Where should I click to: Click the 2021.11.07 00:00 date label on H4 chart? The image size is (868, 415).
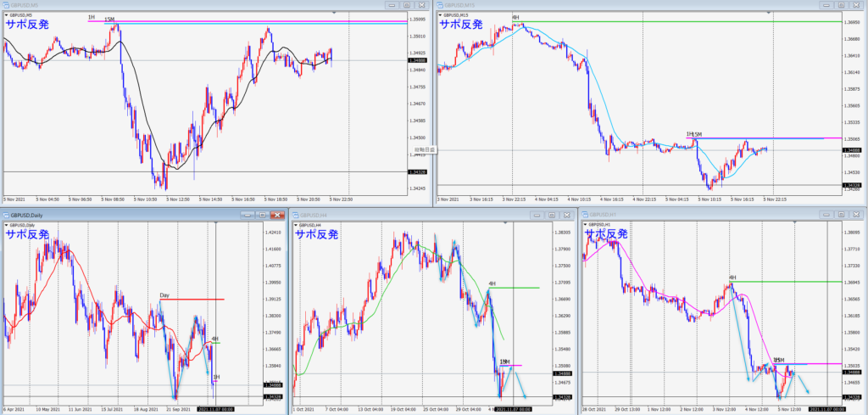[513, 408]
